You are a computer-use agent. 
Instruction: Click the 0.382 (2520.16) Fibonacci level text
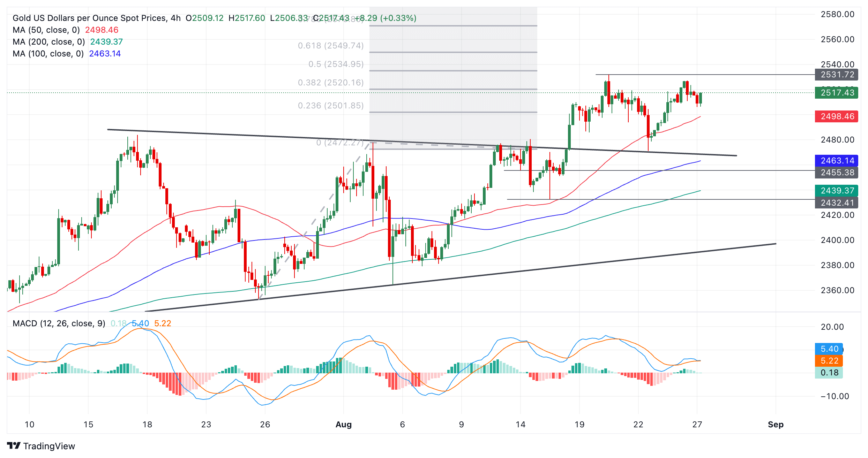331,83
